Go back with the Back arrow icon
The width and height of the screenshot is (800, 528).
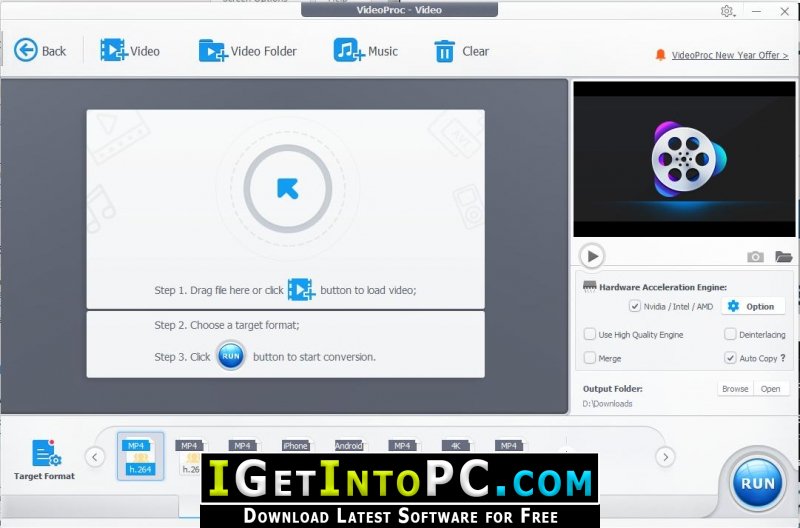[x=26, y=51]
